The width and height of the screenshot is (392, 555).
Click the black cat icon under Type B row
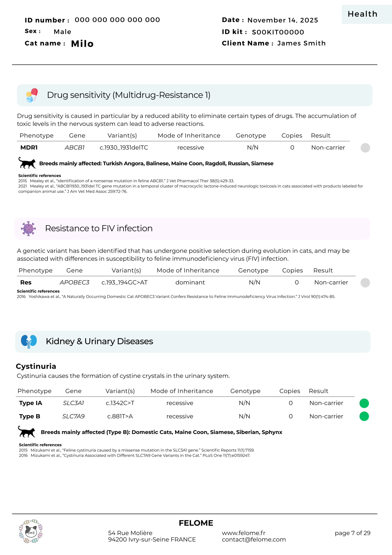point(27,431)
